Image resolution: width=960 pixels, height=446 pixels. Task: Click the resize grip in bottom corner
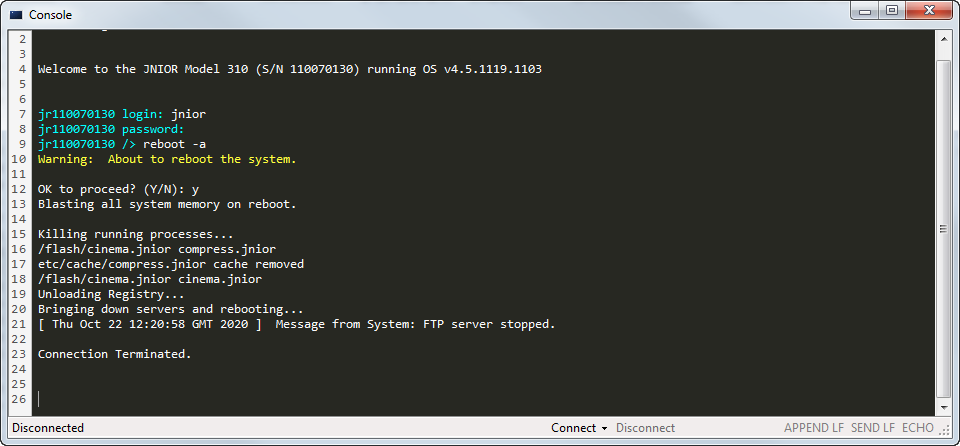tap(945, 429)
